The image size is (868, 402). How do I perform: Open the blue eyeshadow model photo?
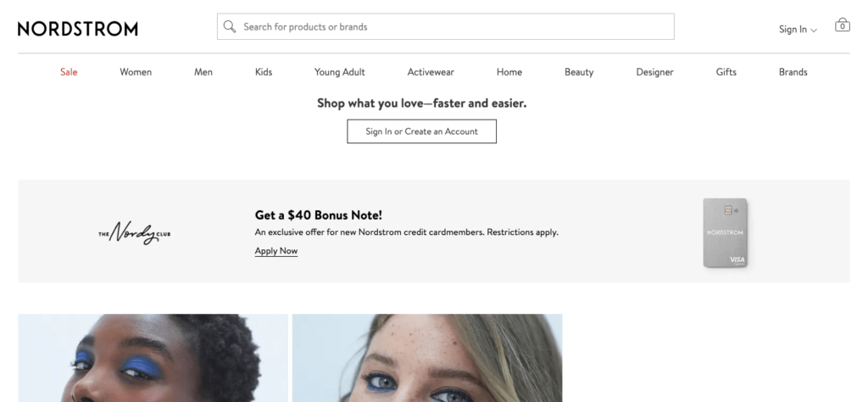(x=153, y=358)
